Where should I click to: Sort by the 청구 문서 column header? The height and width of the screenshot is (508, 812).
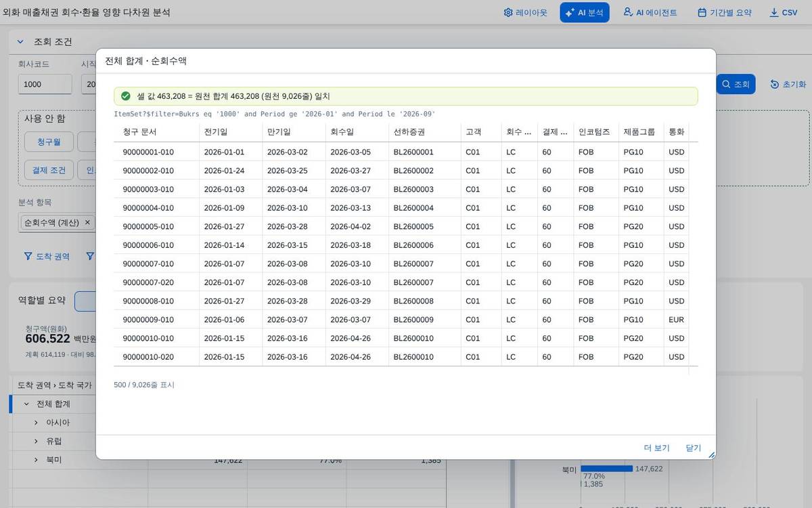156,132
